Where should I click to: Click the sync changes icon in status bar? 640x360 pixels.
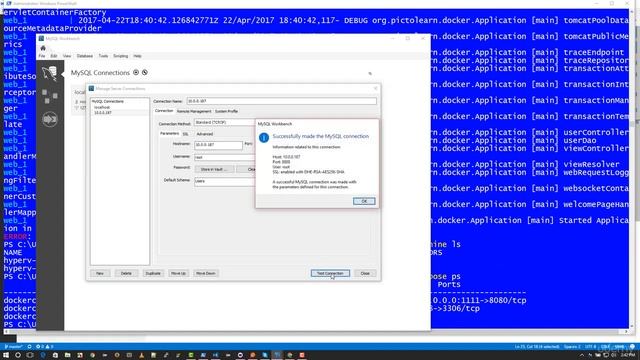(29, 347)
